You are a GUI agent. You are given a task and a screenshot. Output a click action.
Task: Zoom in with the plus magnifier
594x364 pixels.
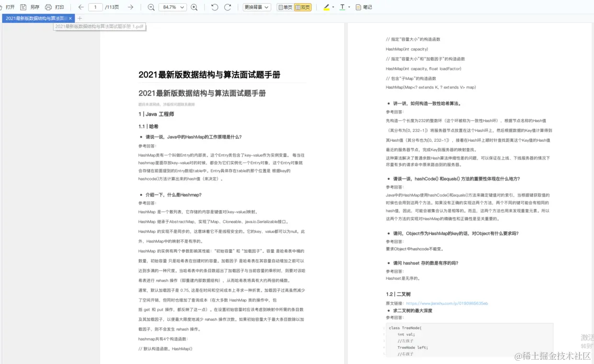point(194,7)
